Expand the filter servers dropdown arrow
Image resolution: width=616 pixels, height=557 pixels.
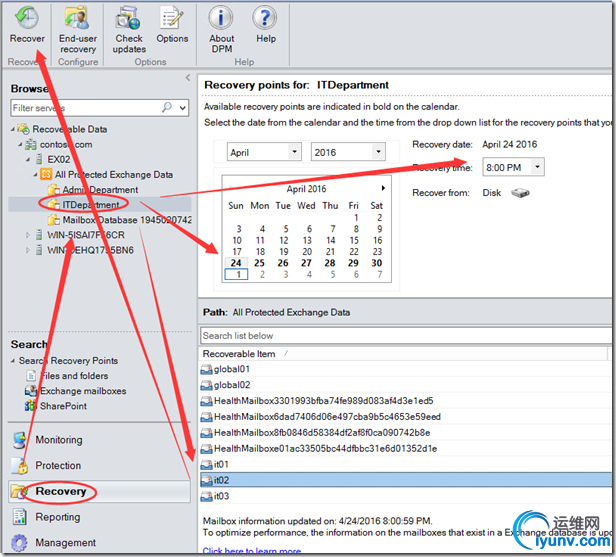tap(183, 107)
